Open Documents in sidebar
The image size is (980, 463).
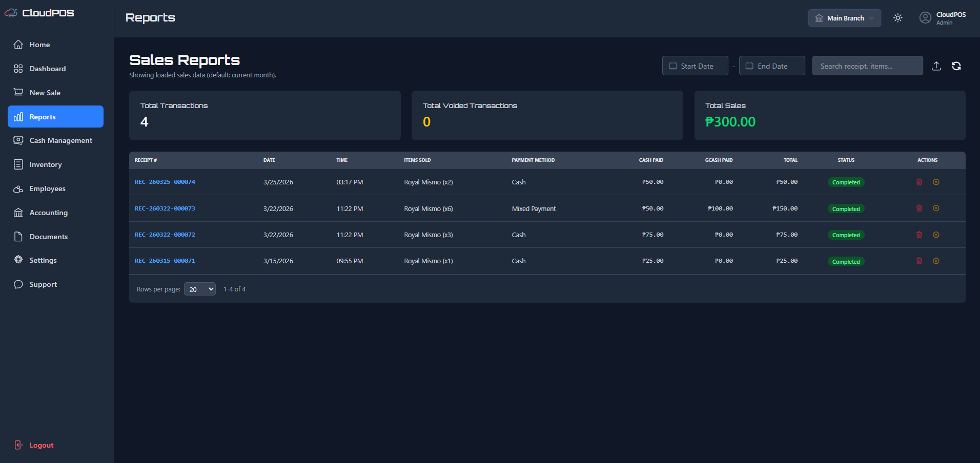[x=55, y=237]
